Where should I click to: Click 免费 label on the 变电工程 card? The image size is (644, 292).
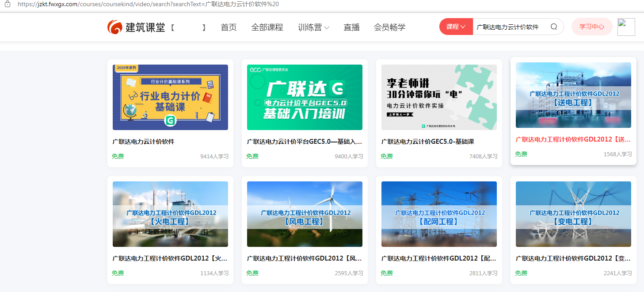521,273
